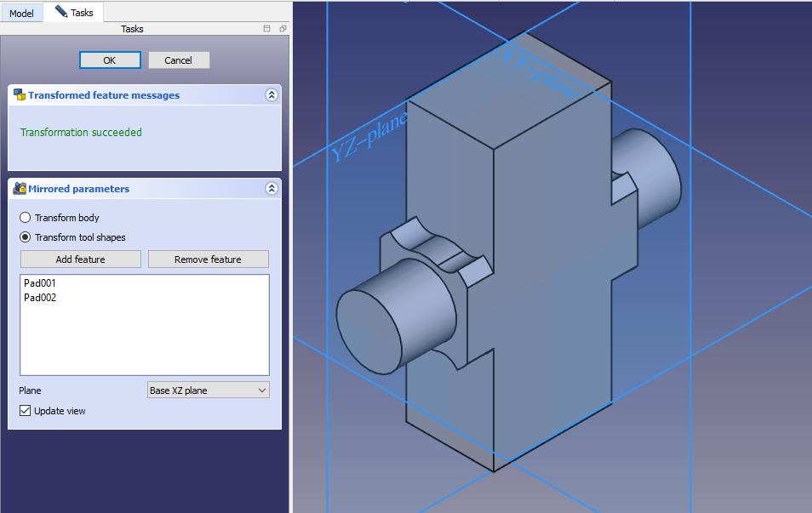
Task: Select the Transform body radio button
Action: 26,218
